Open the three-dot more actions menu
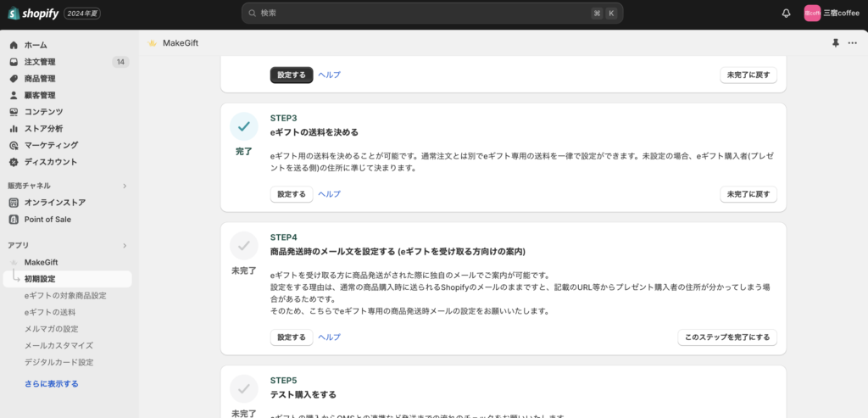The height and width of the screenshot is (418, 868). [853, 43]
